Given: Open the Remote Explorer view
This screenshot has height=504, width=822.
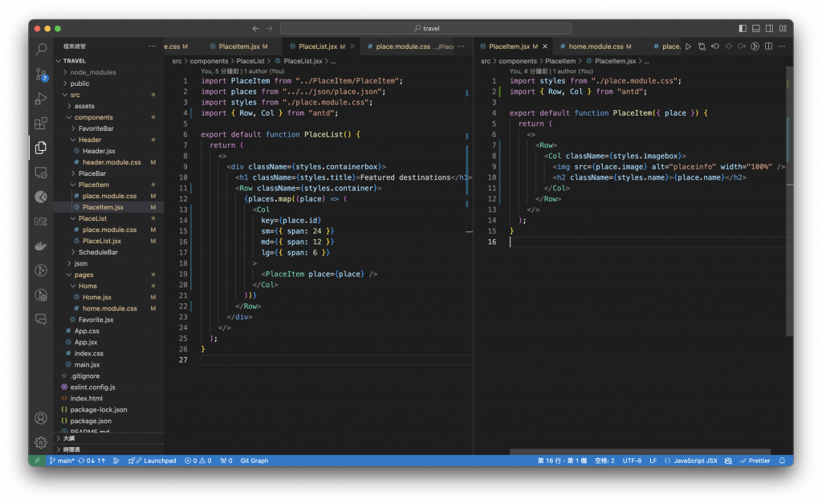Looking at the screenshot, I should point(41,173).
